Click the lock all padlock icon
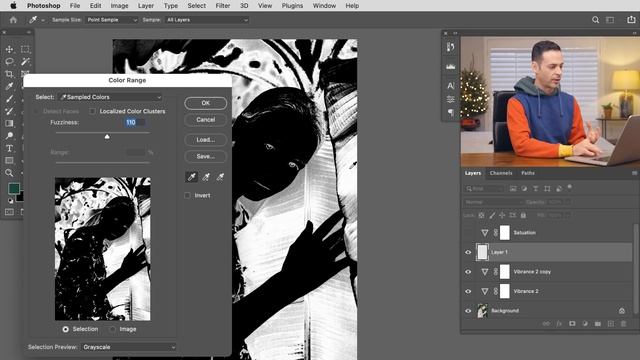The image size is (640, 360). pyautogui.click(x=523, y=215)
